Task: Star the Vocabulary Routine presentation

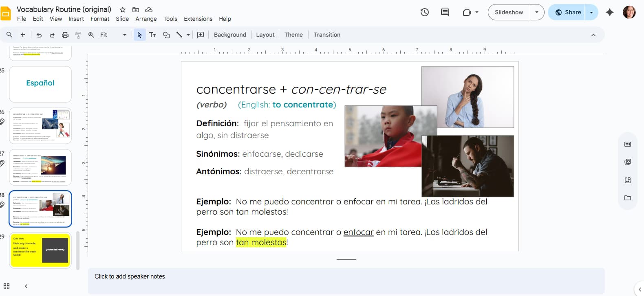Action: [123, 9]
